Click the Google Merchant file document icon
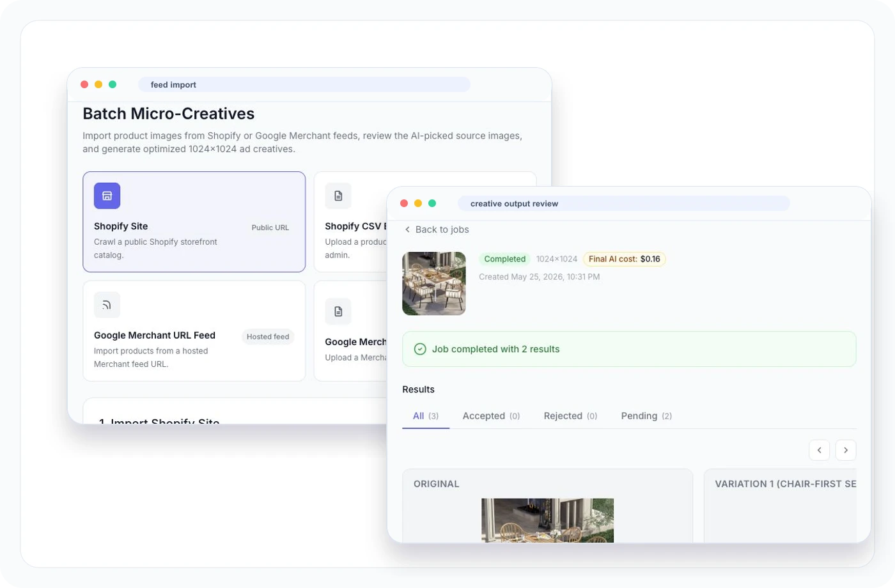 point(338,311)
